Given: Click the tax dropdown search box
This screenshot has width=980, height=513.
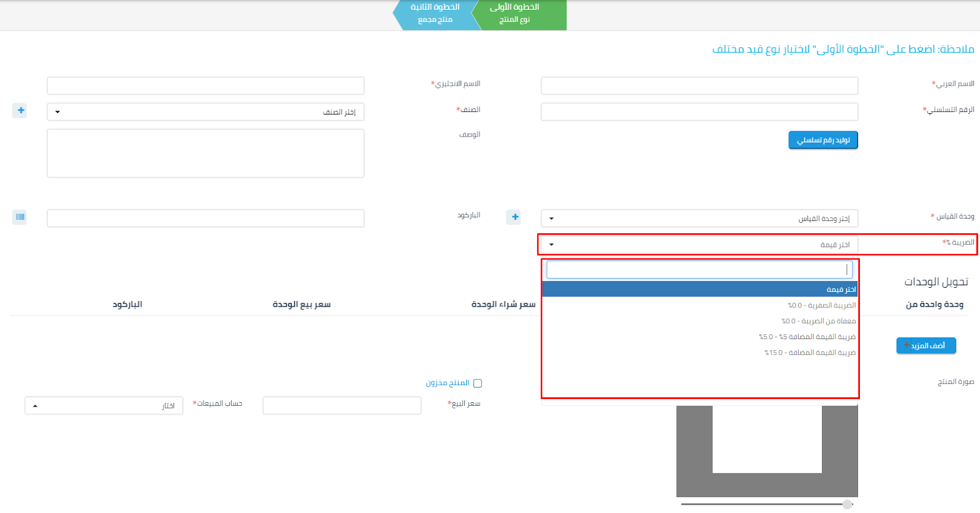Looking at the screenshot, I should (x=699, y=270).
